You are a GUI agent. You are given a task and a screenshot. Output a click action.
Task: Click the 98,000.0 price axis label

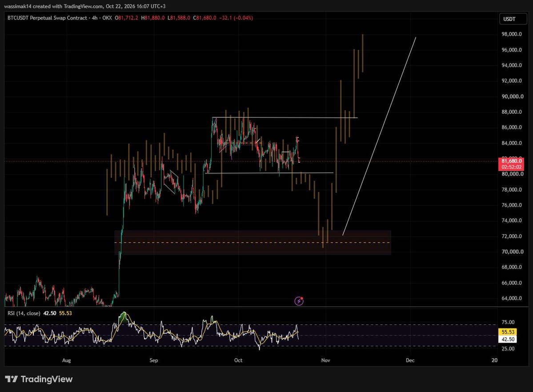(x=512, y=34)
